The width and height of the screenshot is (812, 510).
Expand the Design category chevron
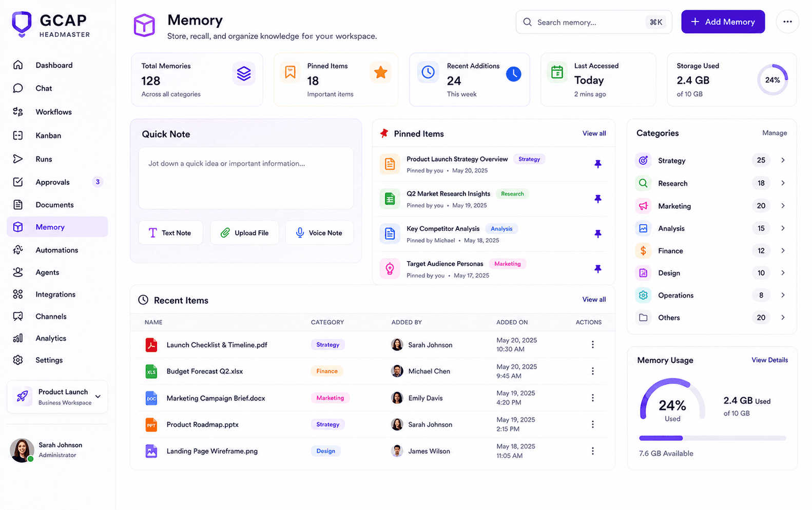click(783, 273)
